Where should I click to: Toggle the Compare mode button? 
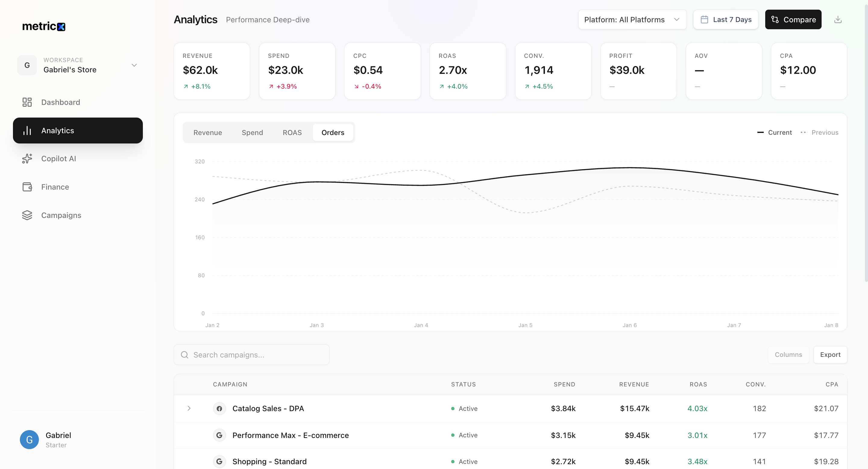[x=793, y=20]
